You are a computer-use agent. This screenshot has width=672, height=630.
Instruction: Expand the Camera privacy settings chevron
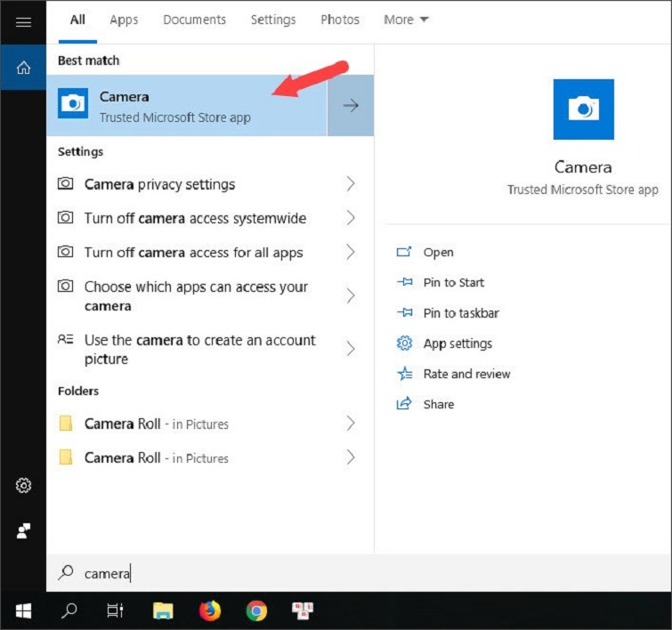[351, 184]
